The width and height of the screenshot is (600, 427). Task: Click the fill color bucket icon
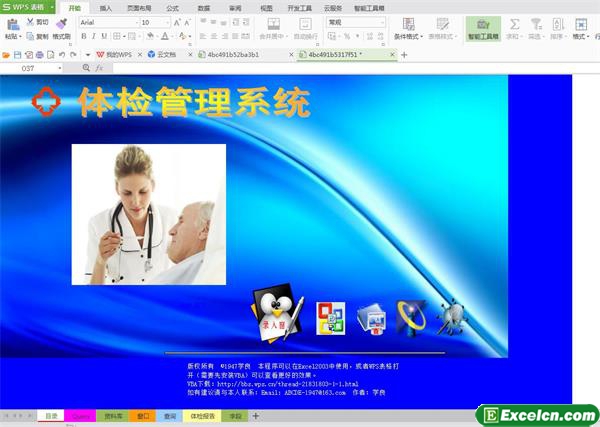pyautogui.click(x=150, y=36)
